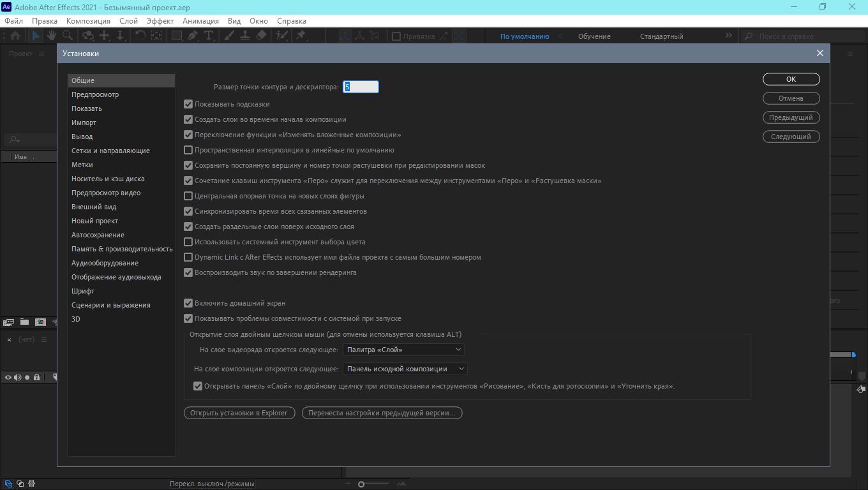Click the path point size input field
The image size is (868, 490).
pyautogui.click(x=361, y=87)
